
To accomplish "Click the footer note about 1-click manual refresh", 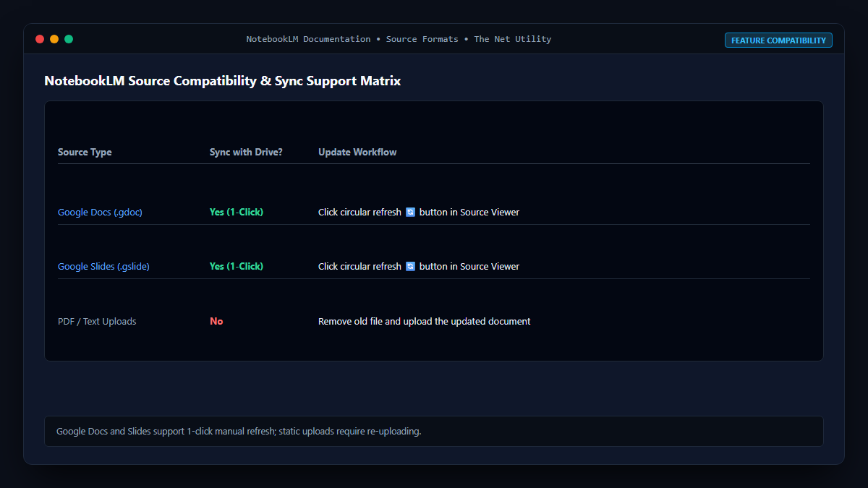I will click(x=239, y=432).
